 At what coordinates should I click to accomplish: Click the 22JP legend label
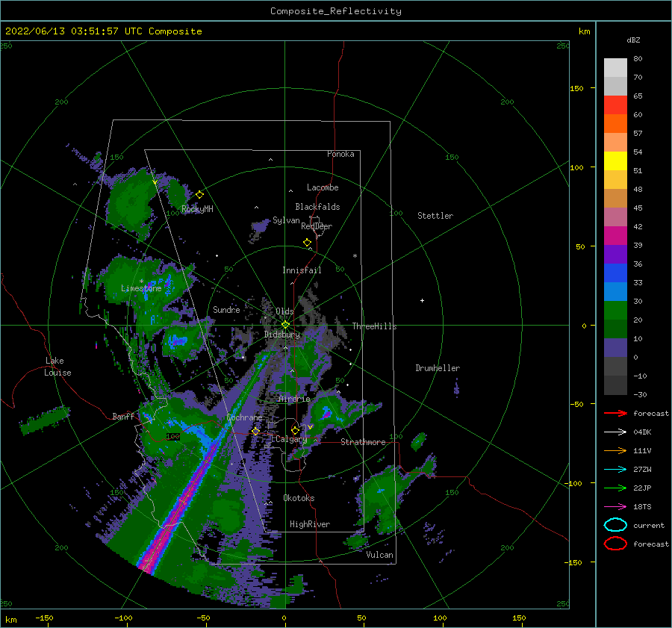(642, 488)
